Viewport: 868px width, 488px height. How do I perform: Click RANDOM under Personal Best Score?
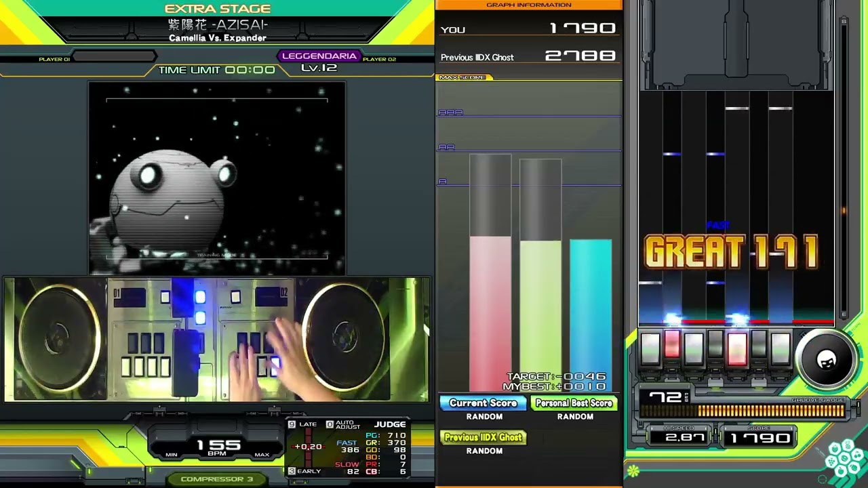[x=575, y=417]
